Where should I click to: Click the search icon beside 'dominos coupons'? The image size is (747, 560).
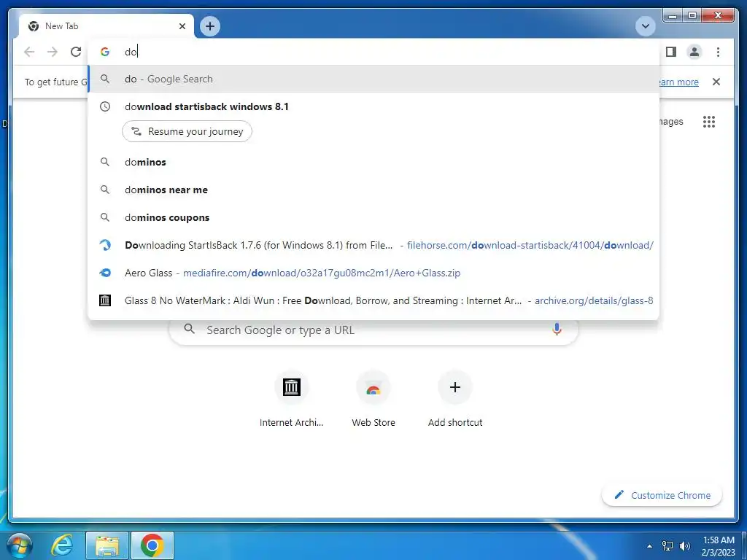tap(105, 217)
